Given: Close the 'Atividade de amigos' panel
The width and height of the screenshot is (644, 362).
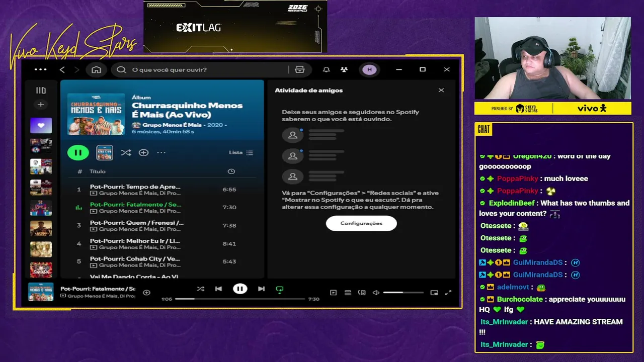Looking at the screenshot, I should coord(441,90).
